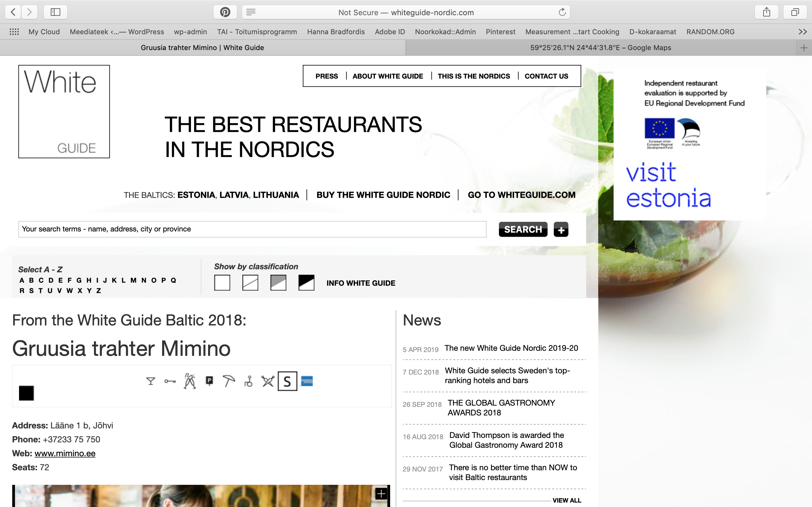Show hidden bookmarks via double chevron

tap(802, 32)
